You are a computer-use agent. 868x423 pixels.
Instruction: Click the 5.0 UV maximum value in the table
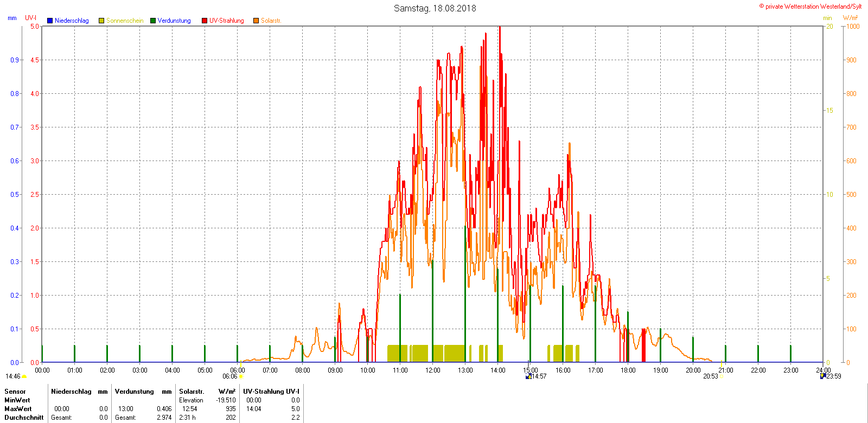[296, 409]
